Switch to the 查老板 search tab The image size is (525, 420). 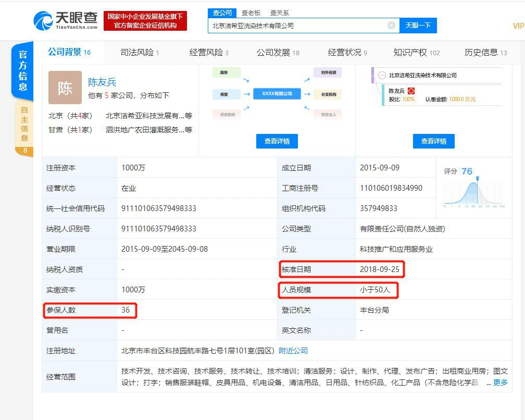point(251,13)
